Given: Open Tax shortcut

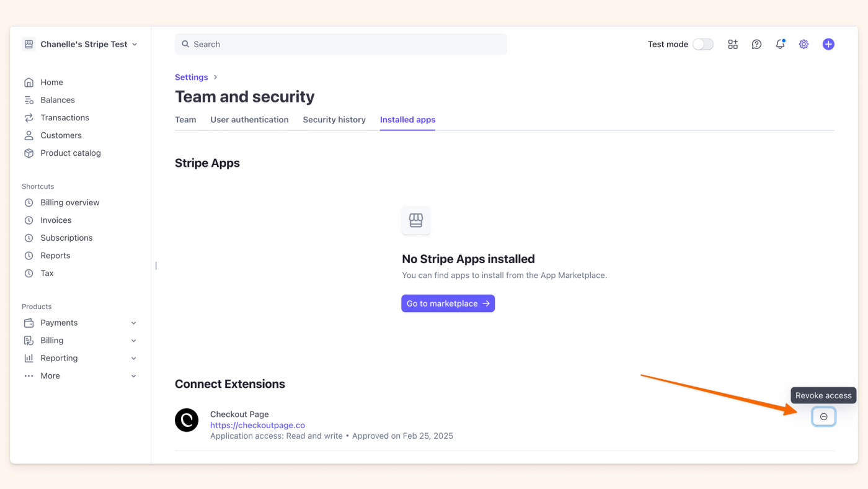Looking at the screenshot, I should [x=47, y=274].
